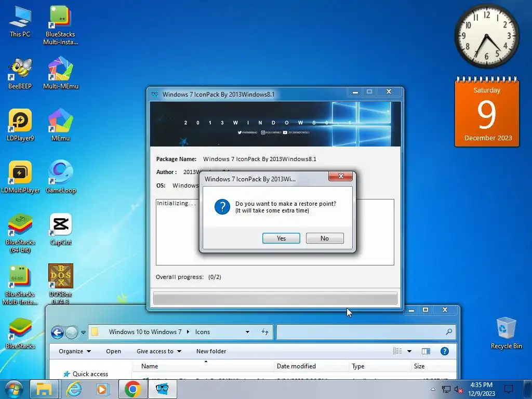Click the Saturday 9 calendar gadget

point(487,112)
